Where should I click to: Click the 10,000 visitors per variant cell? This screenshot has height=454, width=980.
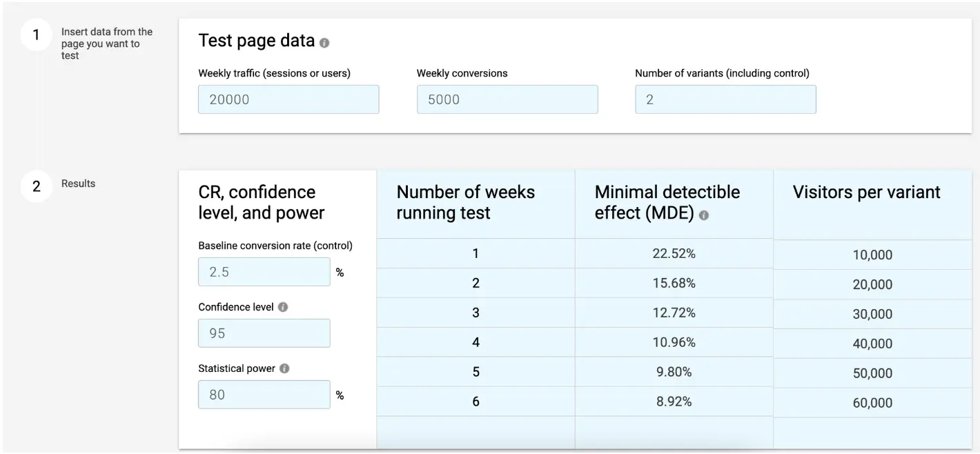point(872,255)
